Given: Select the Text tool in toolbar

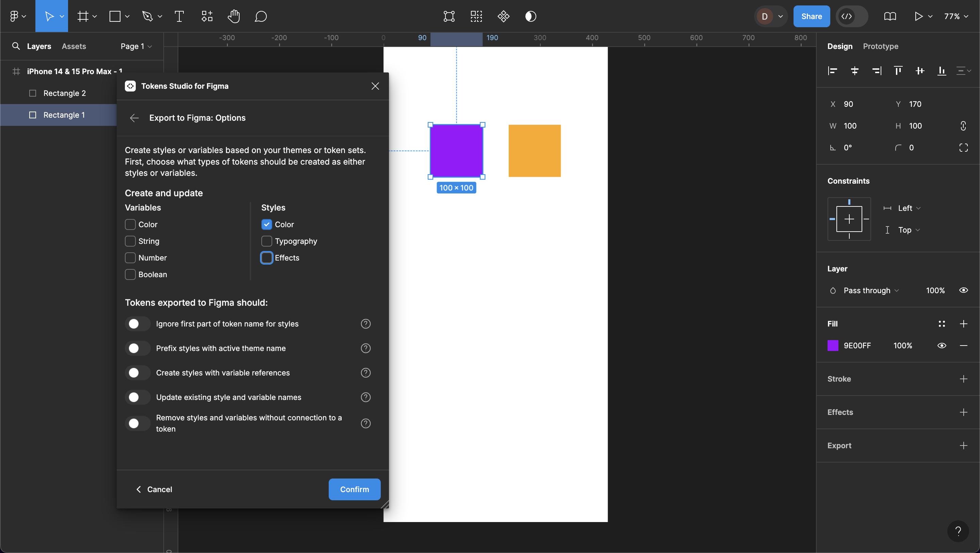Looking at the screenshot, I should [179, 16].
